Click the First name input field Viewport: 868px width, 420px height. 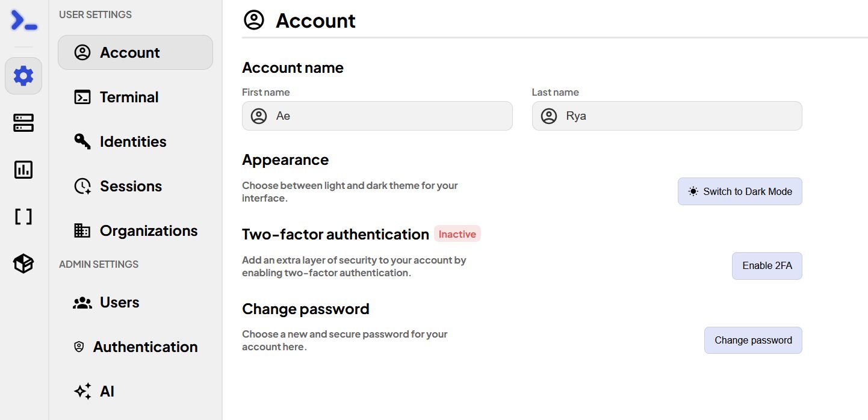[x=377, y=116]
